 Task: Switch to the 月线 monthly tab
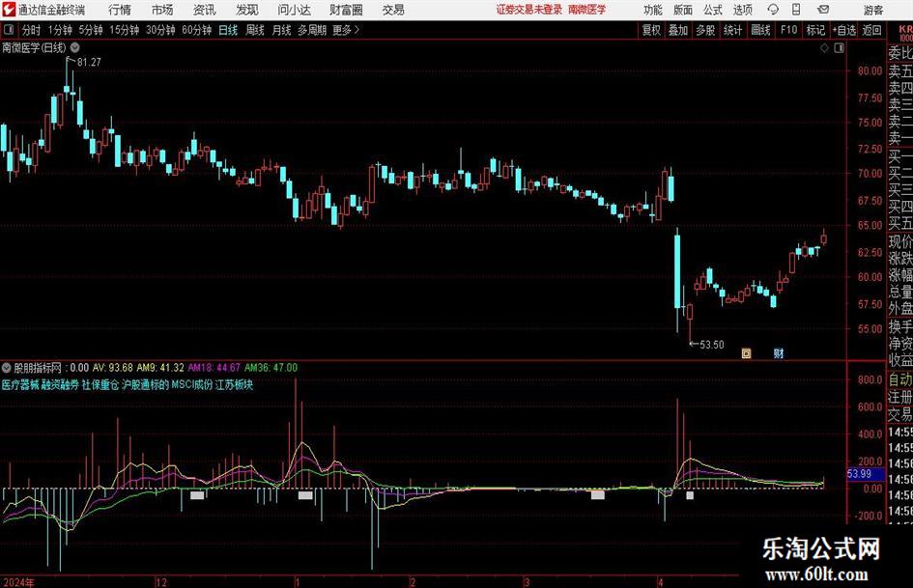point(282,30)
